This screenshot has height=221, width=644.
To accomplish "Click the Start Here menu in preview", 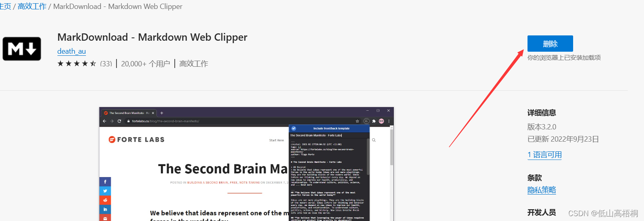I will tap(277, 140).
